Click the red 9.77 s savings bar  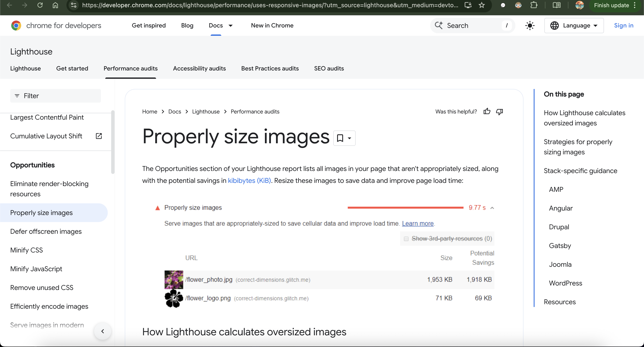405,208
